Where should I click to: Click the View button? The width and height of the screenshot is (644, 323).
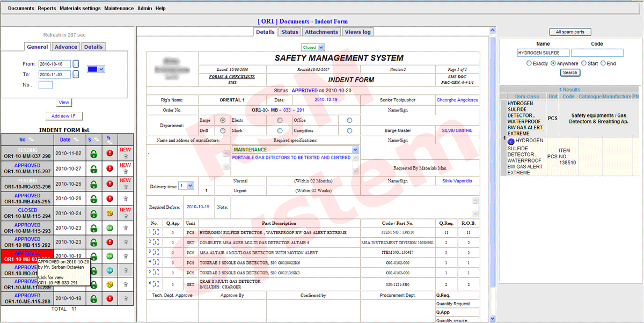click(x=64, y=102)
